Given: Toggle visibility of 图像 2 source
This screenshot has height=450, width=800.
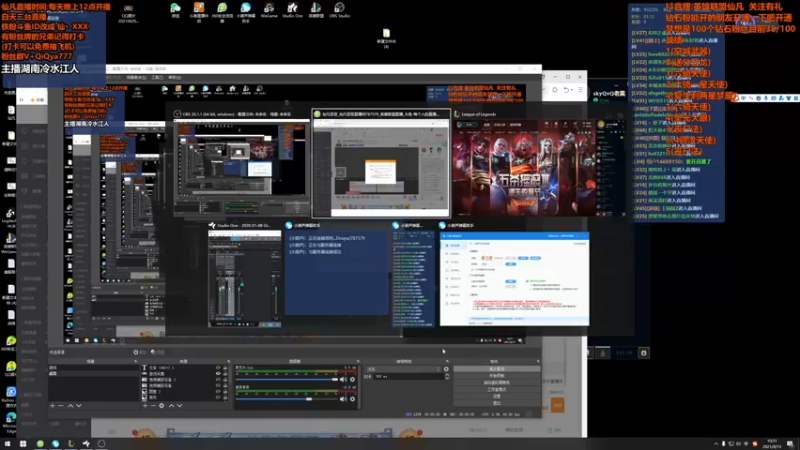Looking at the screenshot, I should [x=218, y=391].
